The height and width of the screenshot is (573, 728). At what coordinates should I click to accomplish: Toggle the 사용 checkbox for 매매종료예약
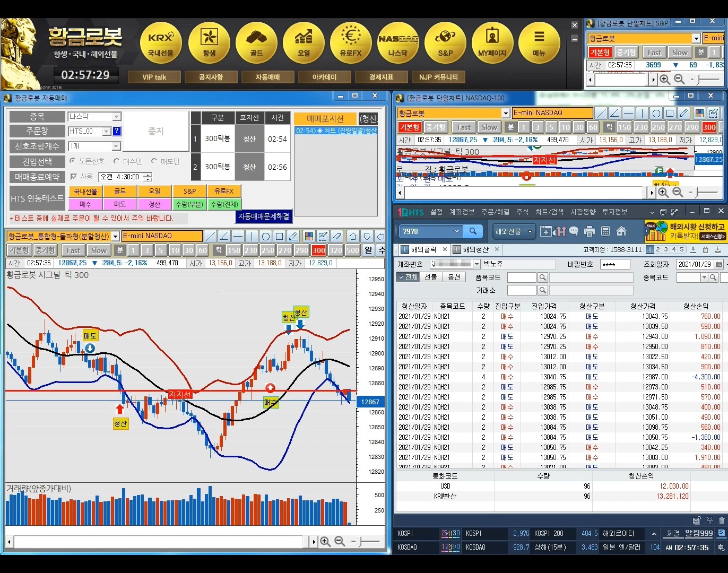74,177
